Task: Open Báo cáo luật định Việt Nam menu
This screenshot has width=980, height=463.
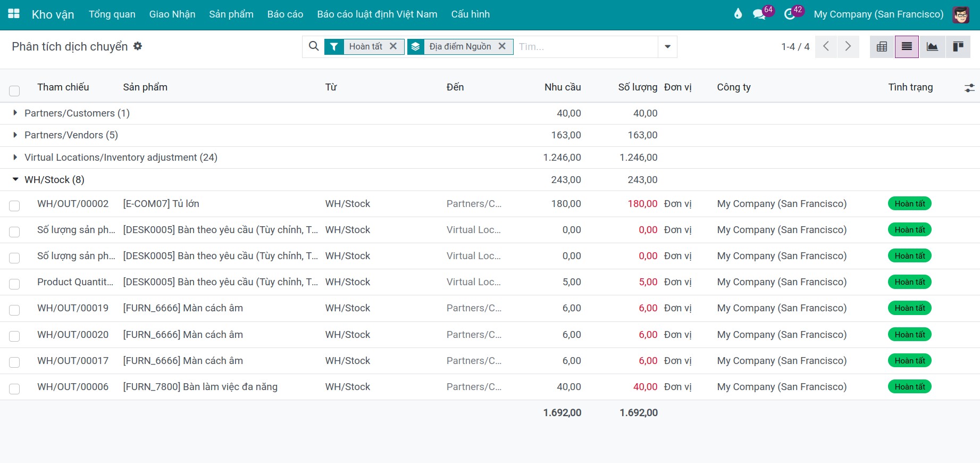Action: coord(378,14)
